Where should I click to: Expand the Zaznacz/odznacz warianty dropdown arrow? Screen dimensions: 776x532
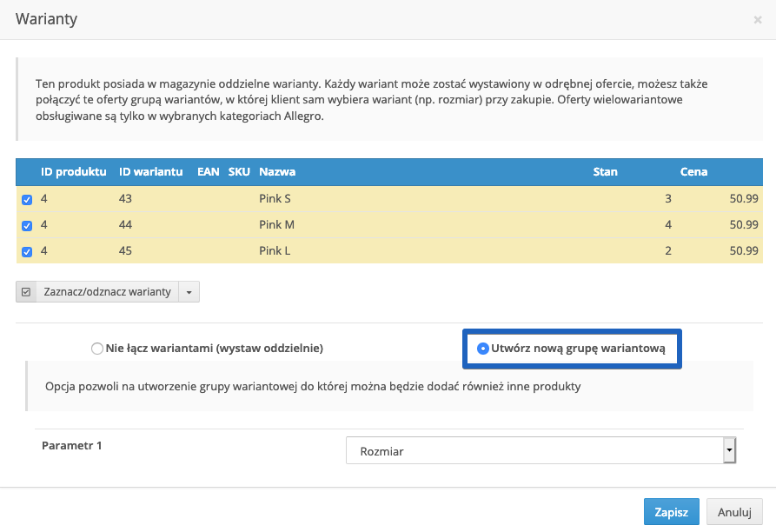click(189, 292)
